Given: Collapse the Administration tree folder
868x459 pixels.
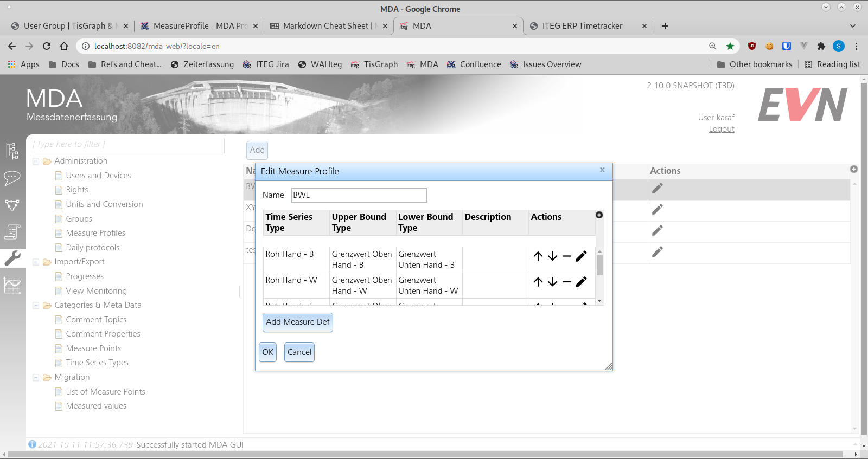Looking at the screenshot, I should (36, 161).
